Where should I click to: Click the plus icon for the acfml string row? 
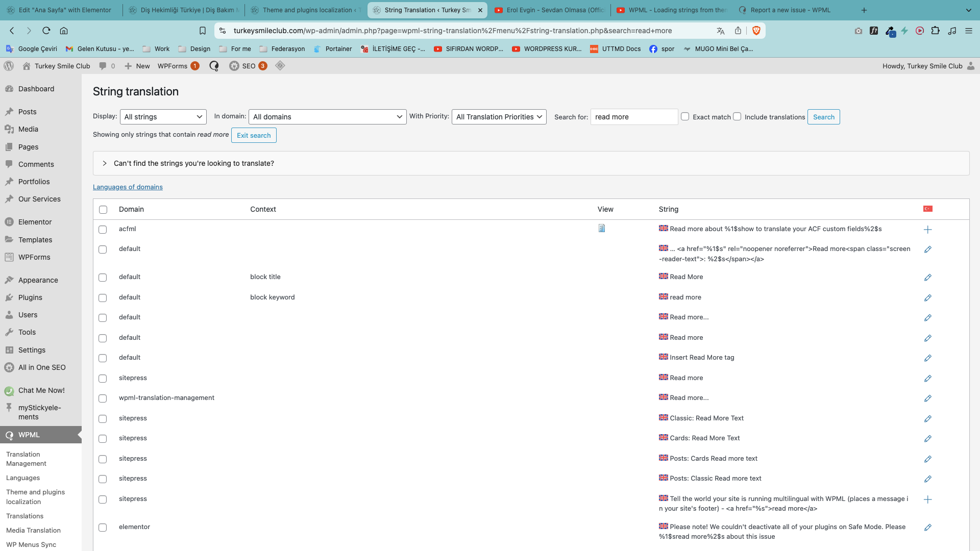point(927,230)
